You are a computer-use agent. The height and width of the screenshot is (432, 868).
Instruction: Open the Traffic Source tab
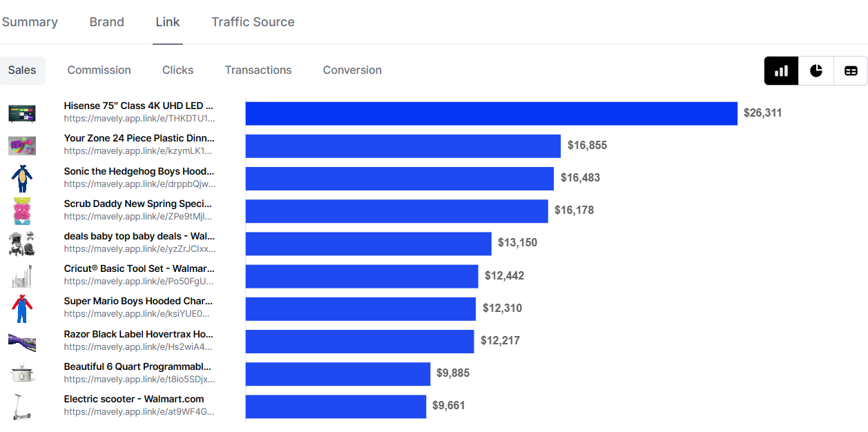click(253, 22)
